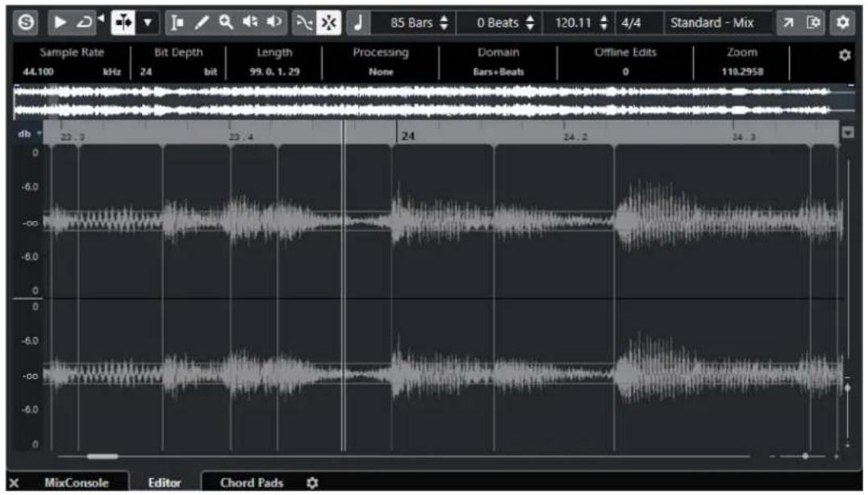Toggle Snap to Zero Crossing

304,23
